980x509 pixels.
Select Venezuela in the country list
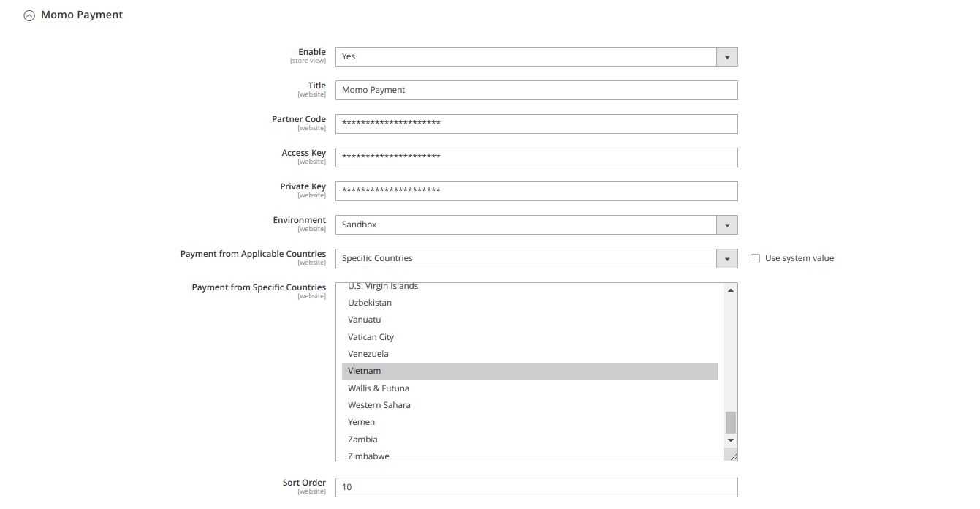(x=530, y=354)
